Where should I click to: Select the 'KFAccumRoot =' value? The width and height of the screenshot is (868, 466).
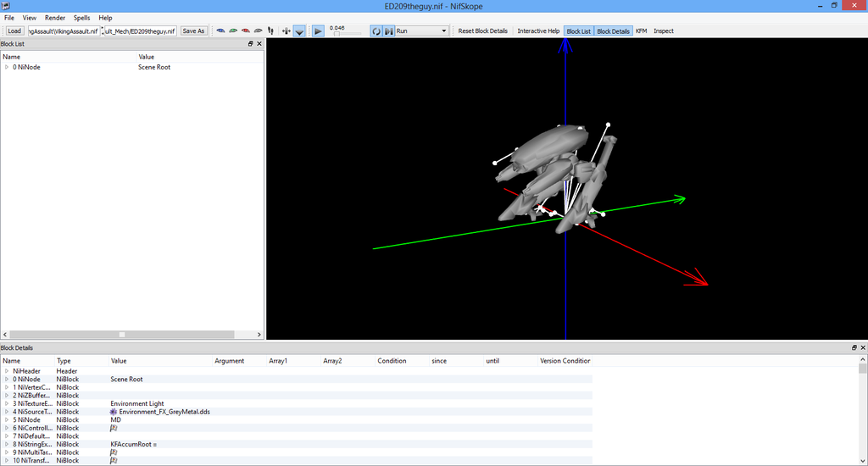[133, 445]
